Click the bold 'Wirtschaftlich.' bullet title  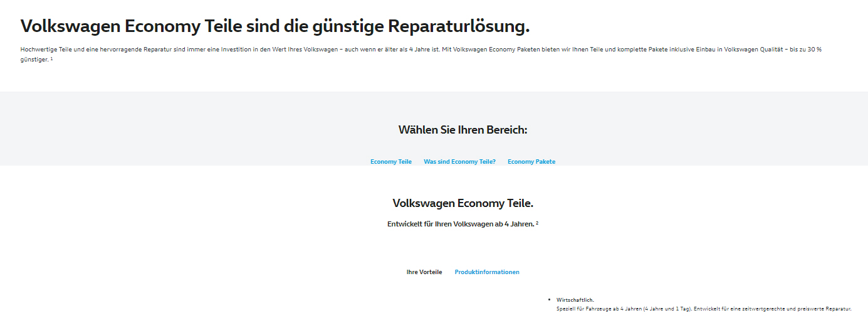tap(575, 300)
